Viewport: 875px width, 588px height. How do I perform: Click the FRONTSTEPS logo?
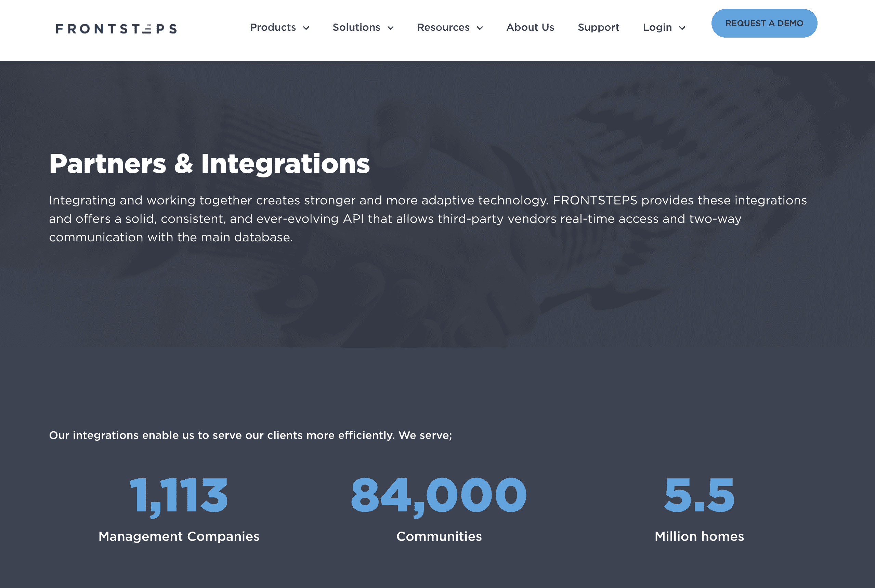point(116,28)
